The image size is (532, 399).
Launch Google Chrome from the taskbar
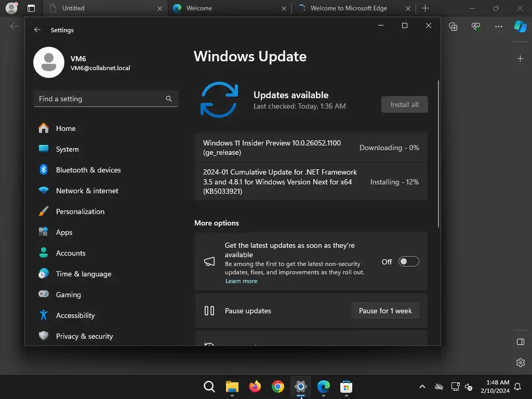pos(278,387)
